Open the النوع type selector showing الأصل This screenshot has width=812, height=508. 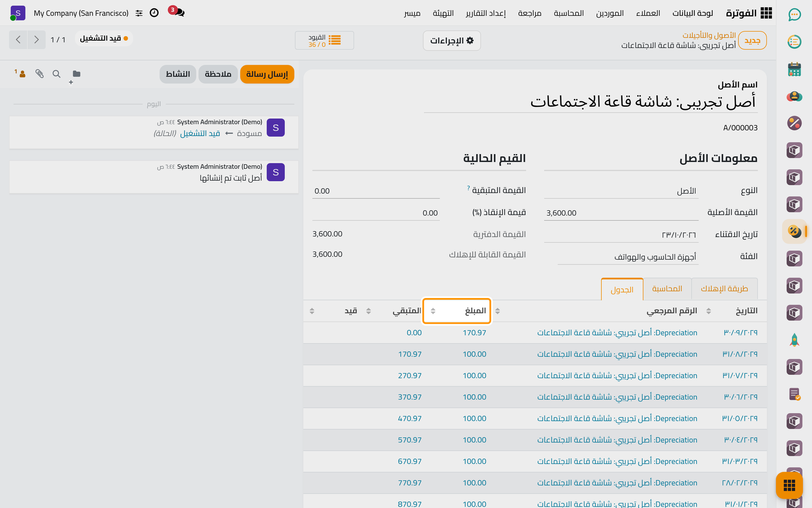[621, 191]
